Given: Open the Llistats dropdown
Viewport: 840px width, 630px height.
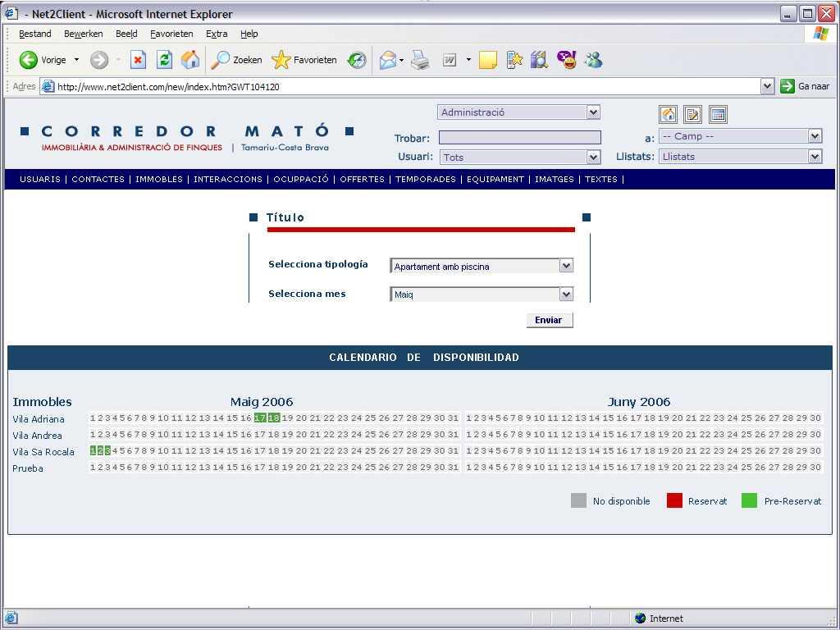Looking at the screenshot, I should (741, 157).
